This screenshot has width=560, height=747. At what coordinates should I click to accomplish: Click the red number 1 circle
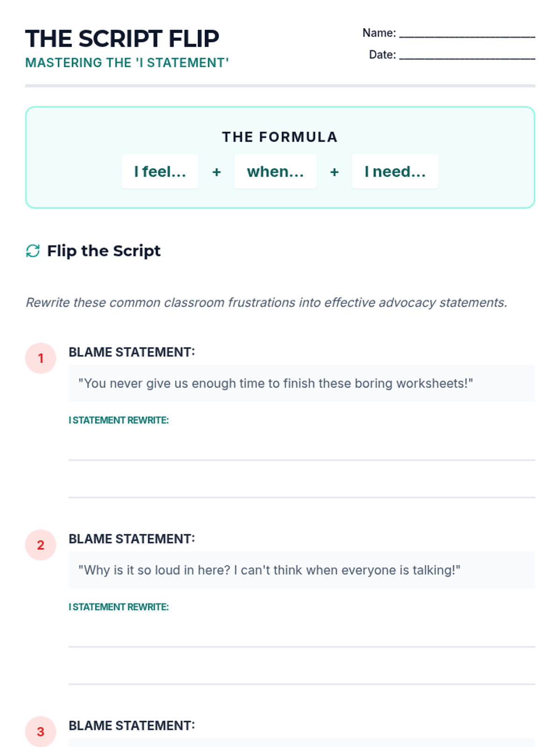[41, 358]
